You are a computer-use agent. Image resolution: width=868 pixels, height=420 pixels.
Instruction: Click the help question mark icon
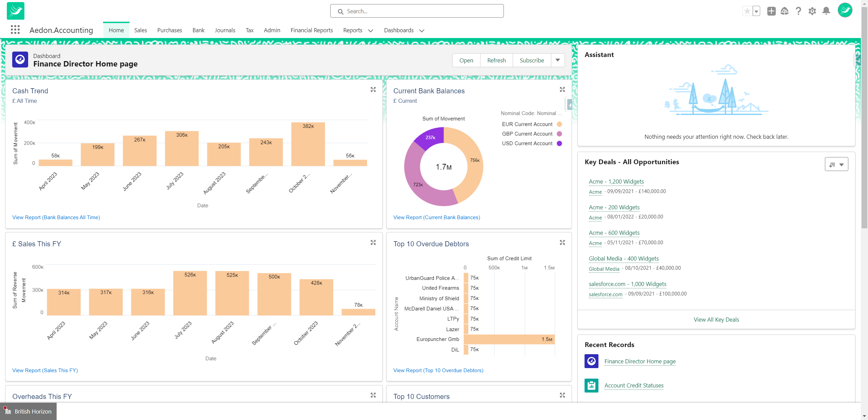tap(798, 11)
